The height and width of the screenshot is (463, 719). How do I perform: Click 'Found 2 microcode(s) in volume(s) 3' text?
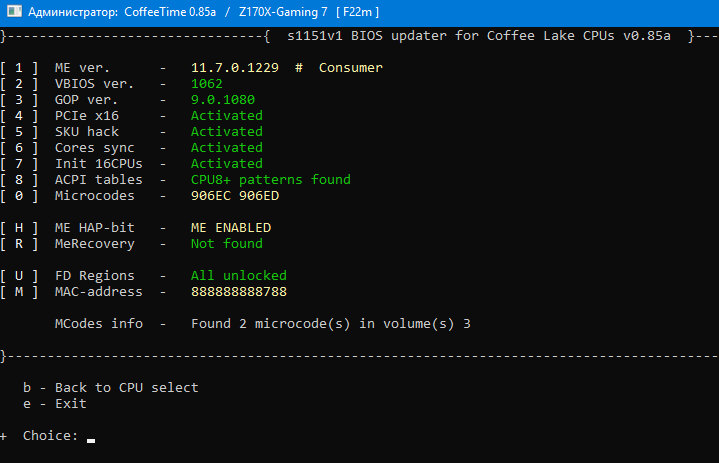[x=331, y=324]
